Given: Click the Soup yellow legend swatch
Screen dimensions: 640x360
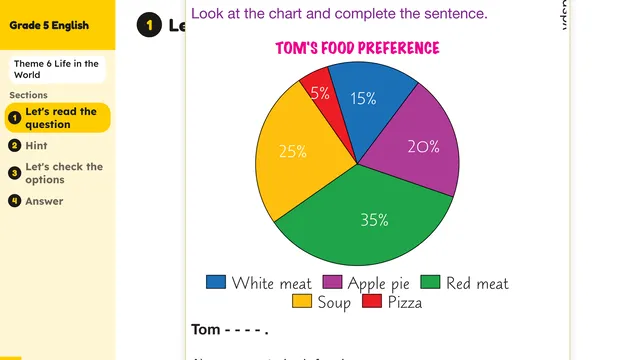Looking at the screenshot, I should click(302, 301).
